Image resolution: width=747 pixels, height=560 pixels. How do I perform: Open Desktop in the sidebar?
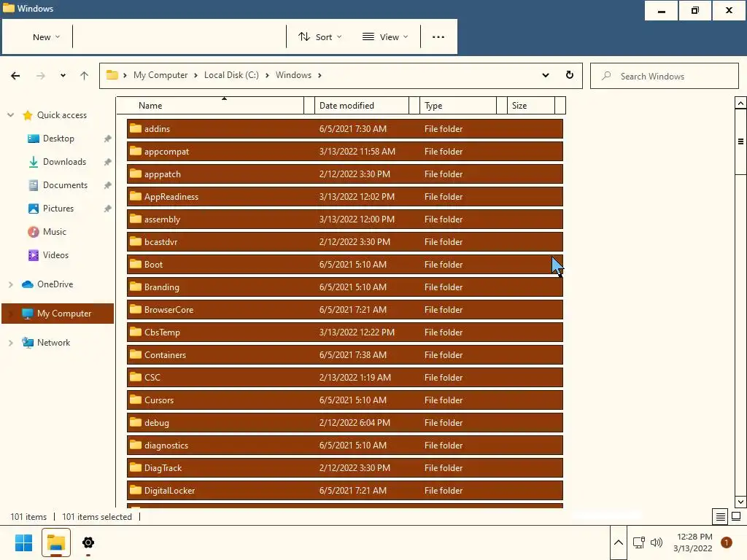click(x=58, y=138)
